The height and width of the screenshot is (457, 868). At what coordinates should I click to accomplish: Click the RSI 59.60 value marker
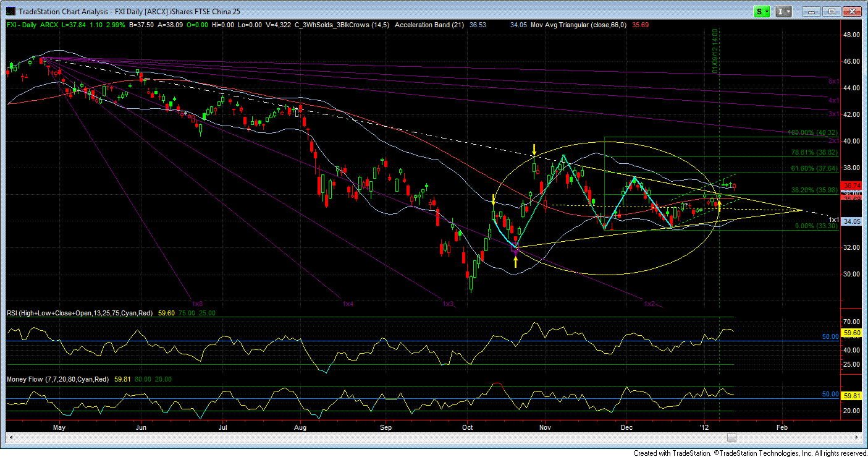tap(853, 333)
